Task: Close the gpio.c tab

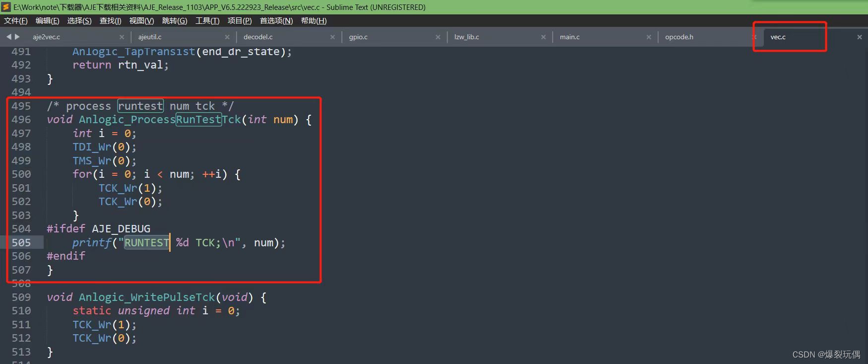Action: pos(438,37)
